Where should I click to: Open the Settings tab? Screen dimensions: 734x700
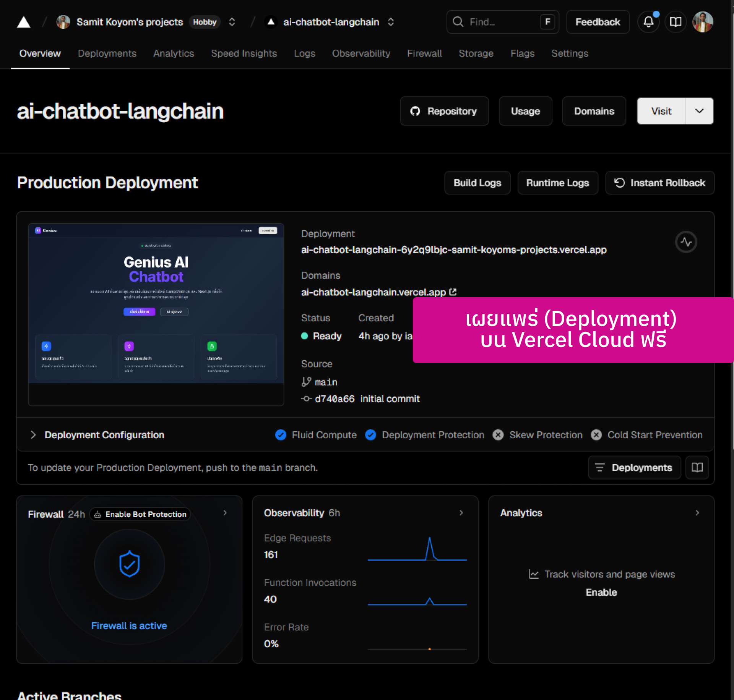(x=570, y=53)
